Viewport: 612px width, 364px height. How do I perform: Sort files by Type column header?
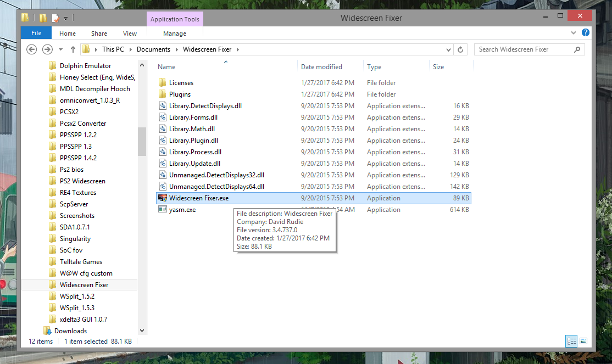[374, 67]
